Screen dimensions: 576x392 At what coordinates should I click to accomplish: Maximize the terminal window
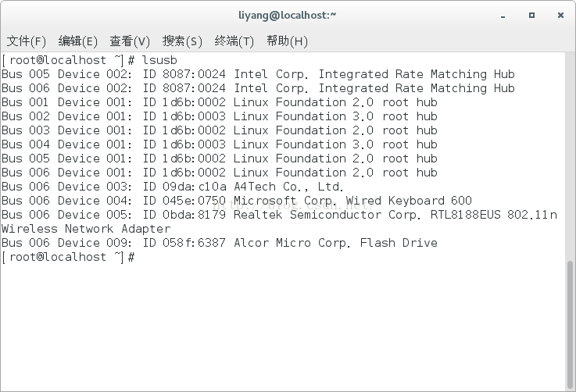(x=531, y=15)
